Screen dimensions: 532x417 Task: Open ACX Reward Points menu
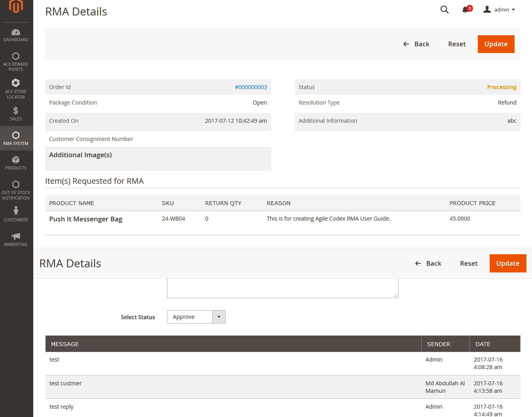[x=16, y=61]
